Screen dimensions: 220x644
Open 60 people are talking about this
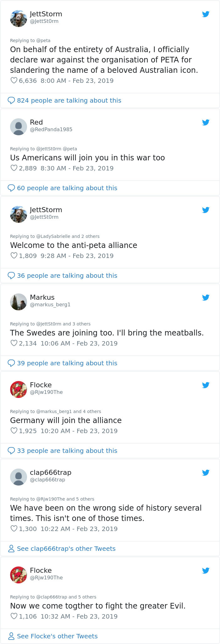click(67, 188)
